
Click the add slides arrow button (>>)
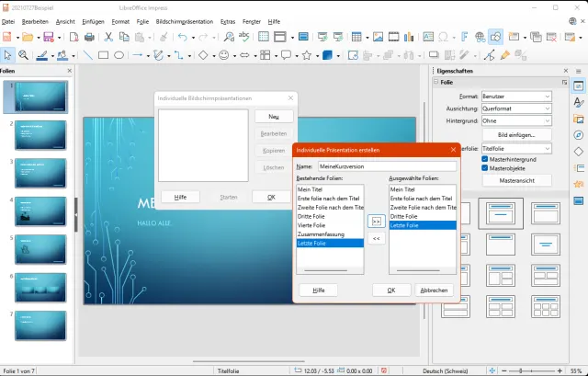376,222
